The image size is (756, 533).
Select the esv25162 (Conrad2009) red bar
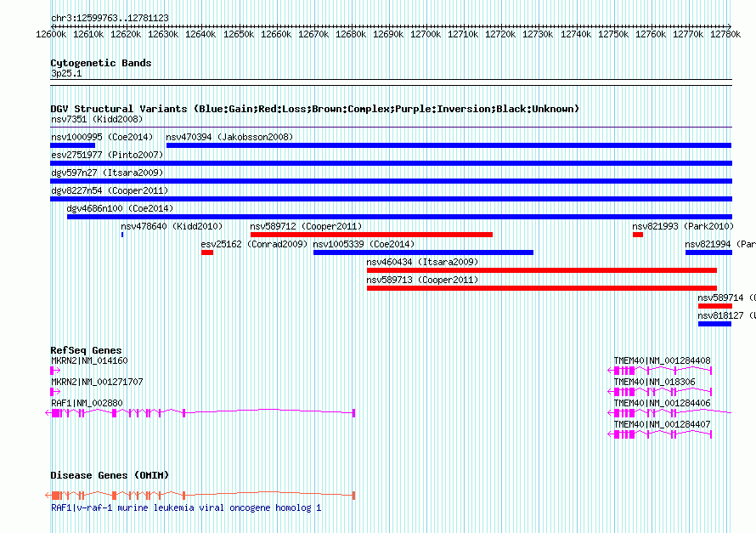[207, 252]
